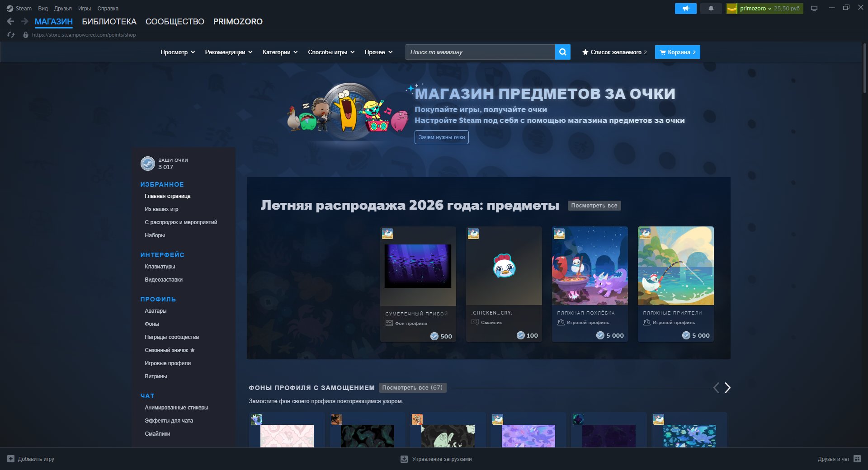
Task: Click the points coin on :chicken_cry: price
Action: pos(521,335)
